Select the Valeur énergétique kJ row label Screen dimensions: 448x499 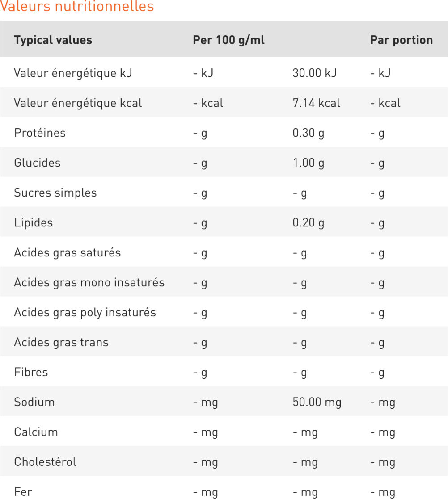pyautogui.click(x=73, y=73)
